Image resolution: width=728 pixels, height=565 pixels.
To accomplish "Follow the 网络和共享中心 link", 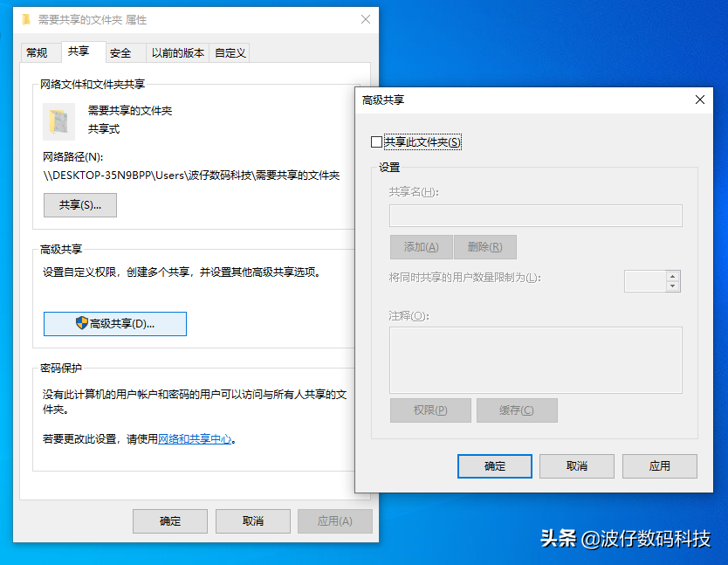I will tap(195, 439).
